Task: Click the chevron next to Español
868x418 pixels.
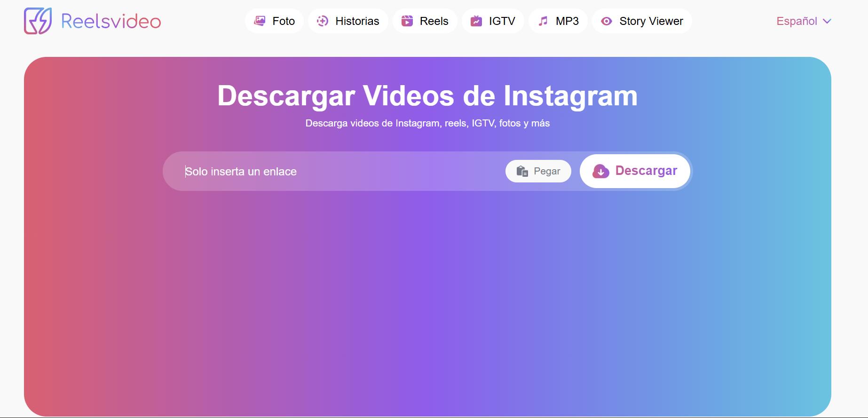Action: pos(828,21)
